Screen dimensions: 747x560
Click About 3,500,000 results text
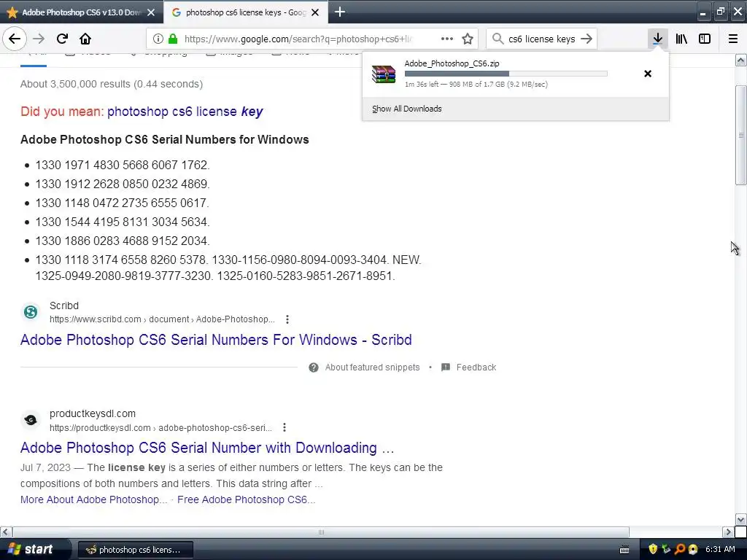pyautogui.click(x=112, y=84)
